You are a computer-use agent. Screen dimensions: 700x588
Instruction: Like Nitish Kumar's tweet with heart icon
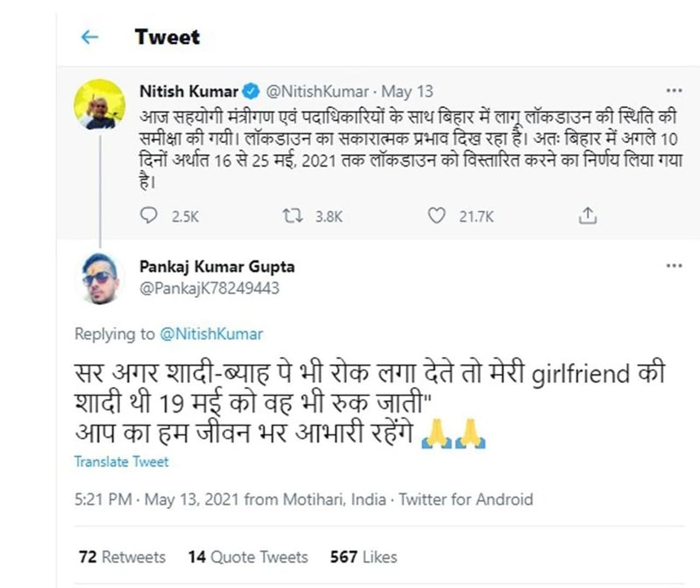click(x=436, y=216)
